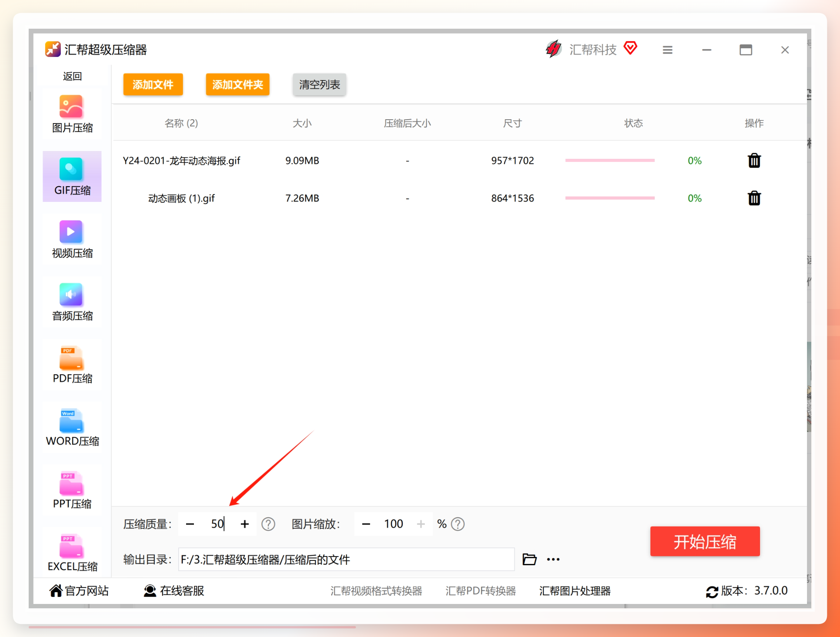
Task: Click progress bar of 动态画板 (1).gif
Action: (610, 198)
